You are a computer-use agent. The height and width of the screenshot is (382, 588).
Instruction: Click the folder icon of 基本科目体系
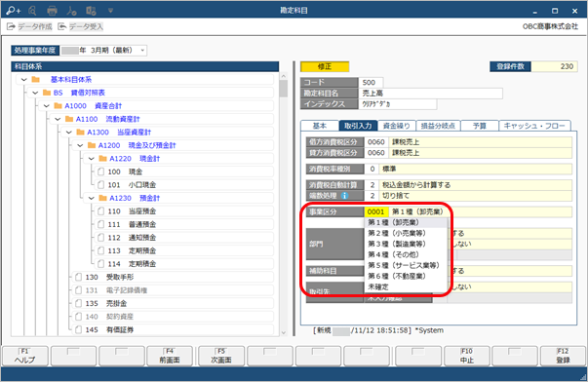click(36, 80)
